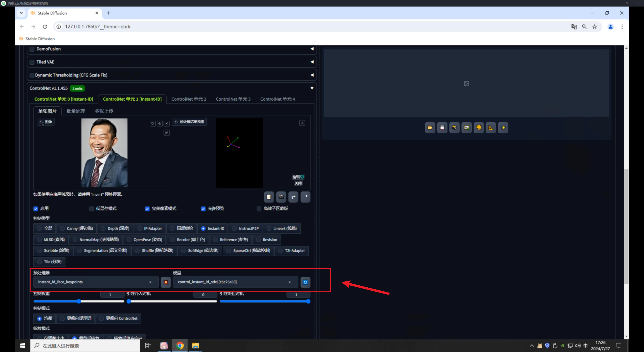Click the mirror webcam swap-arrows icon
This screenshot has height=352, width=644.
tap(293, 197)
